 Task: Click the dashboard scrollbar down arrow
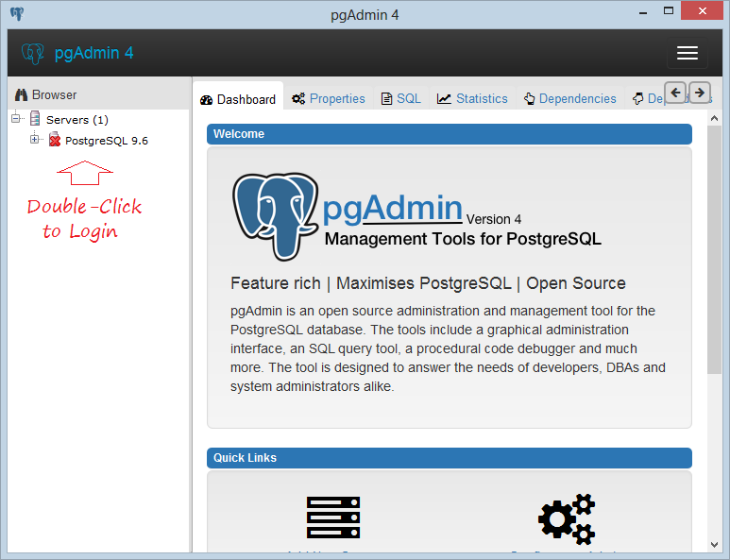click(714, 544)
